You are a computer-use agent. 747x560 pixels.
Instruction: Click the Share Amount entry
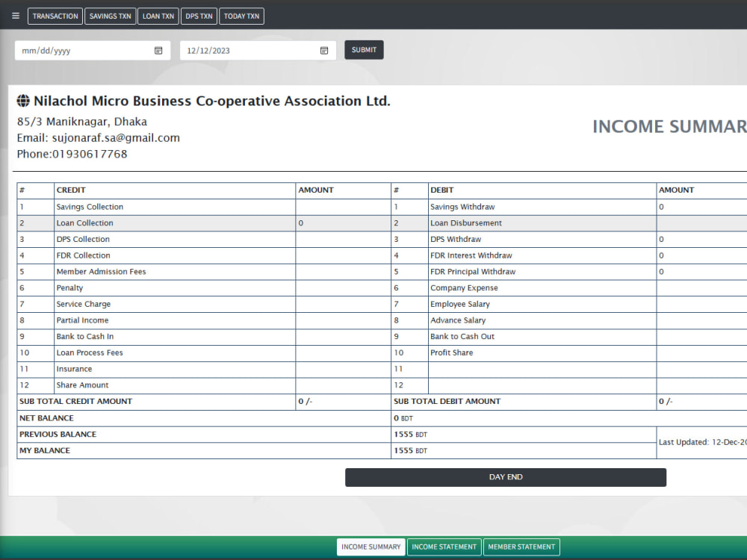pyautogui.click(x=82, y=385)
